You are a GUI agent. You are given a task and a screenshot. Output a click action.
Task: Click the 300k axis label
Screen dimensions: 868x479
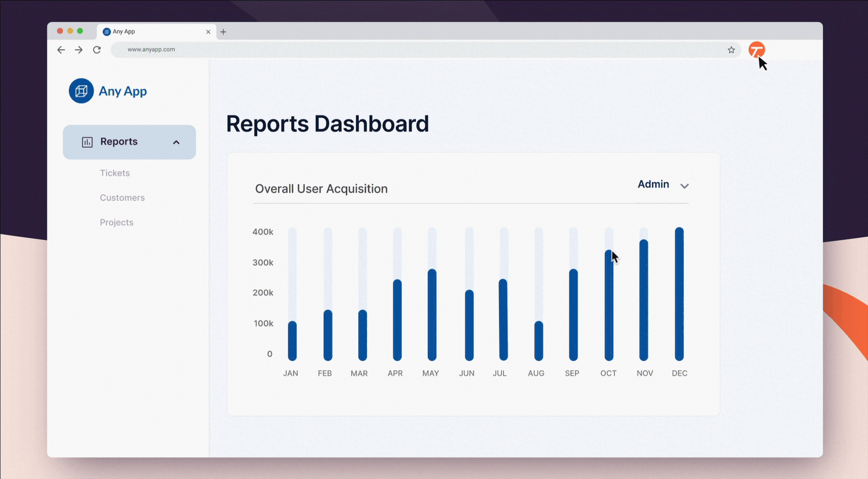(x=263, y=262)
